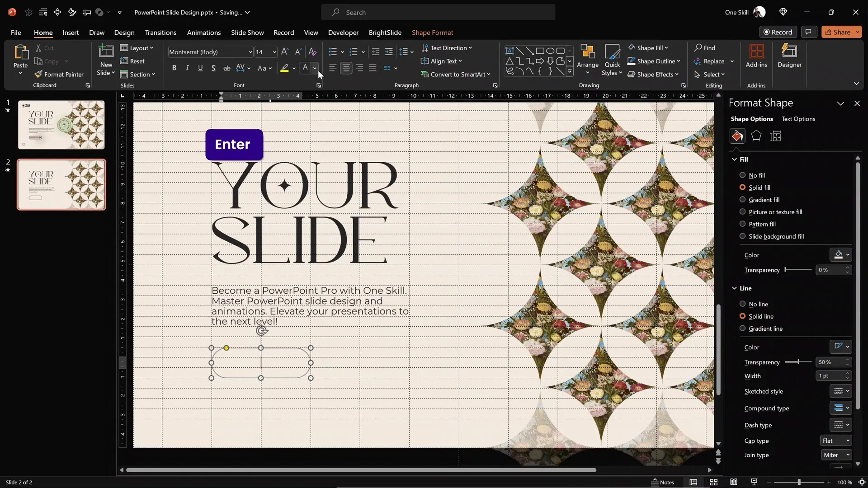
Task: Choose Gradient line option
Action: [760, 328]
